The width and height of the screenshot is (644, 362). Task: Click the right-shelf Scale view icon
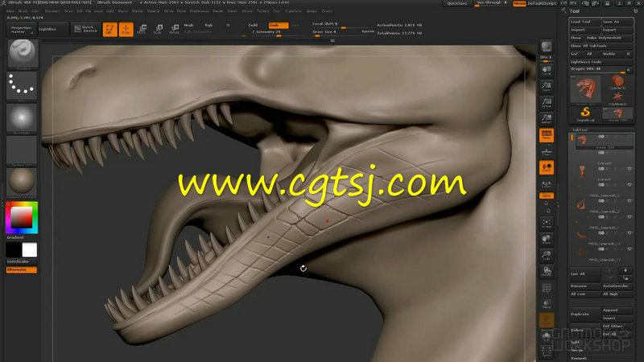tap(547, 255)
